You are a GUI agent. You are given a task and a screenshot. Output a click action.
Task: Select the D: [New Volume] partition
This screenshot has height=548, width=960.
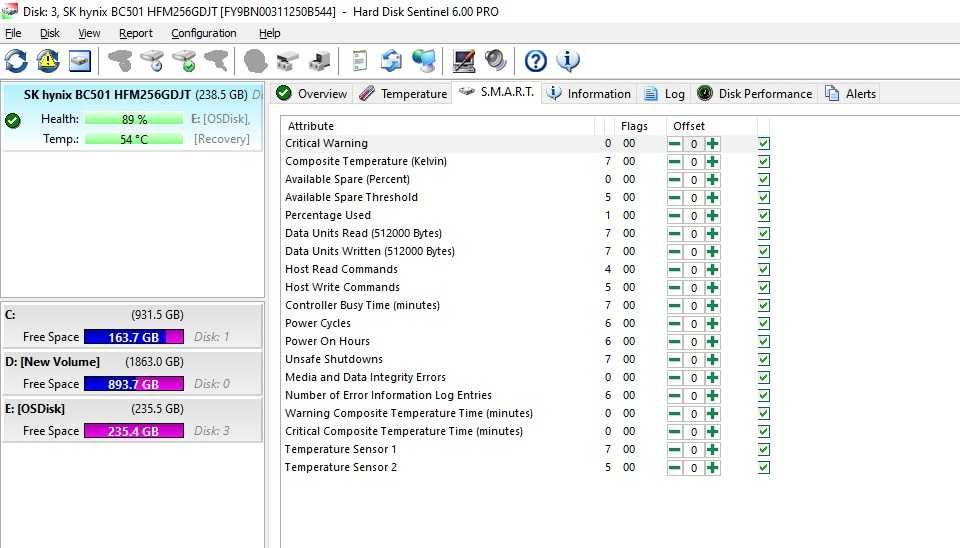click(133, 372)
